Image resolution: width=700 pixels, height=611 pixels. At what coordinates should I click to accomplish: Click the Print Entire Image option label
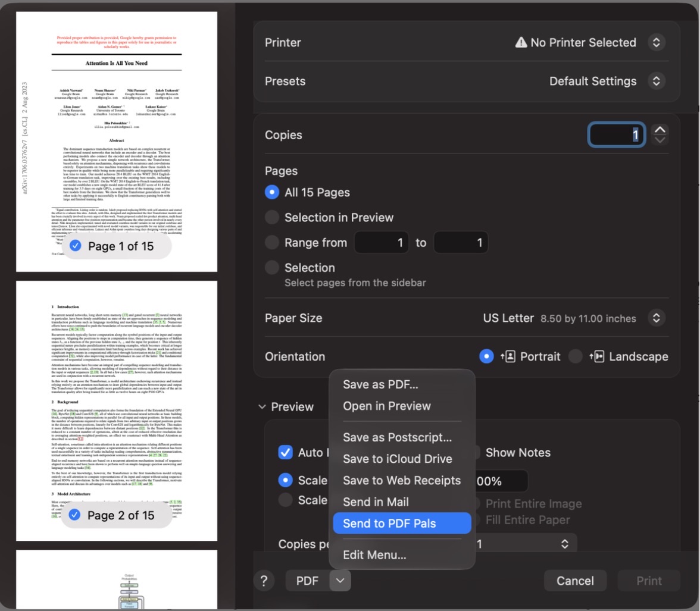pos(533,504)
